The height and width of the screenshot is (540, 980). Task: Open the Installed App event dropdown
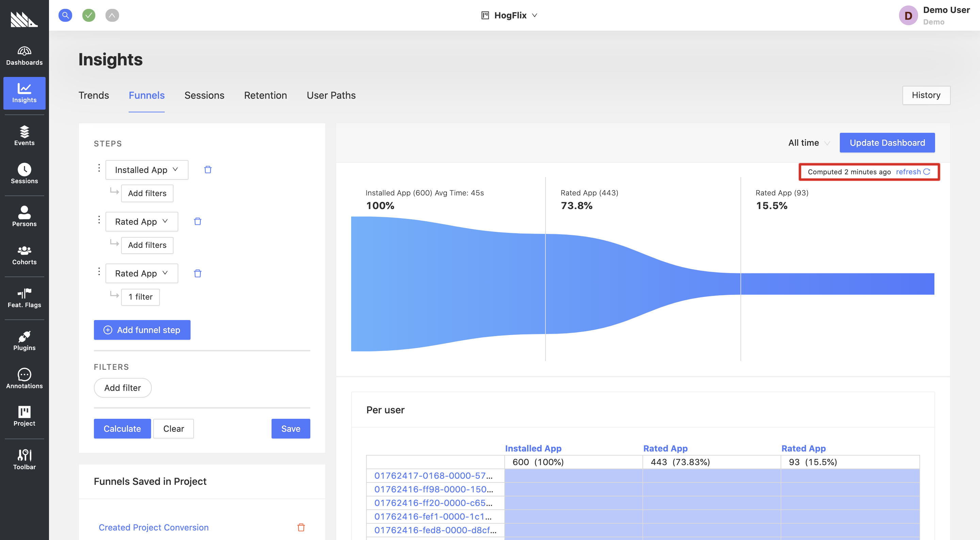pyautogui.click(x=147, y=170)
